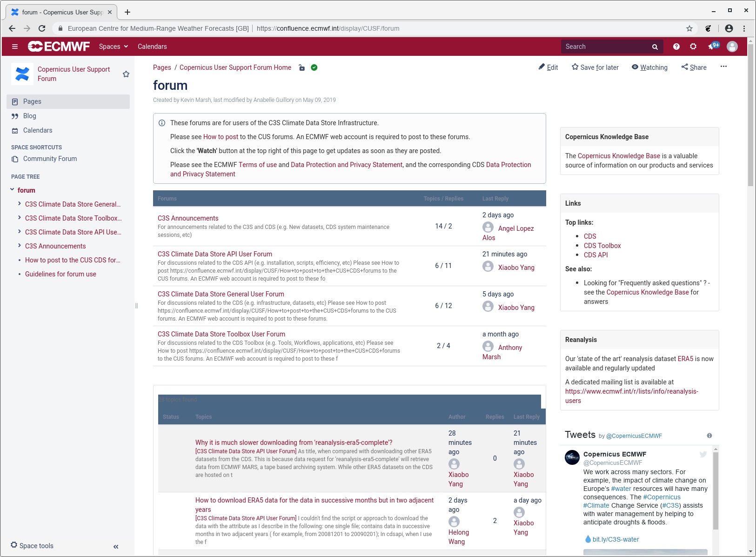The height and width of the screenshot is (557, 756).
Task: Toggle Watching for this page
Action: pos(649,67)
